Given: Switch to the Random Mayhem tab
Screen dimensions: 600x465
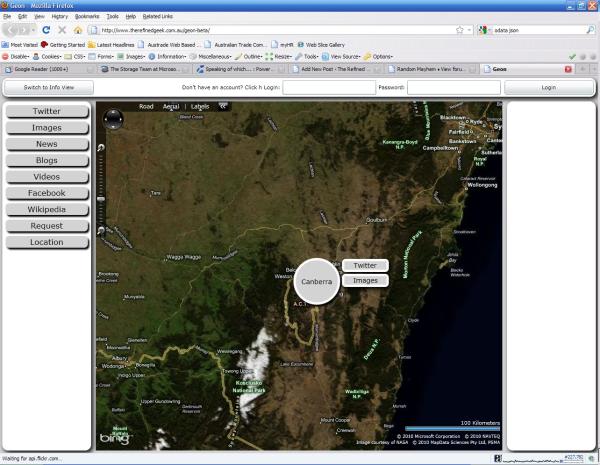Looking at the screenshot, I should click(x=431, y=69).
